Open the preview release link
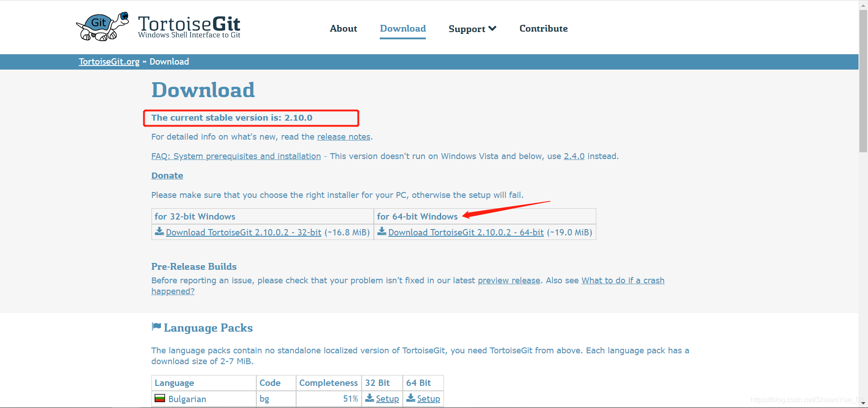 (509, 280)
